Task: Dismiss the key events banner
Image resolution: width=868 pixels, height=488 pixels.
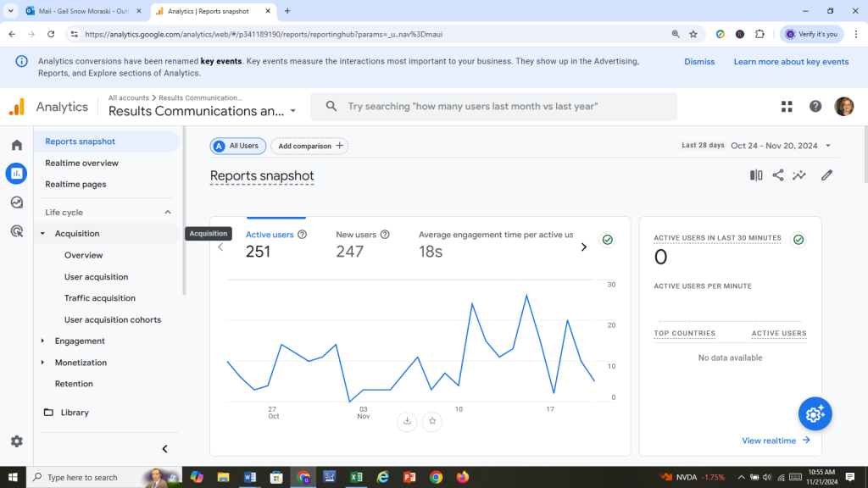Action: coord(699,61)
